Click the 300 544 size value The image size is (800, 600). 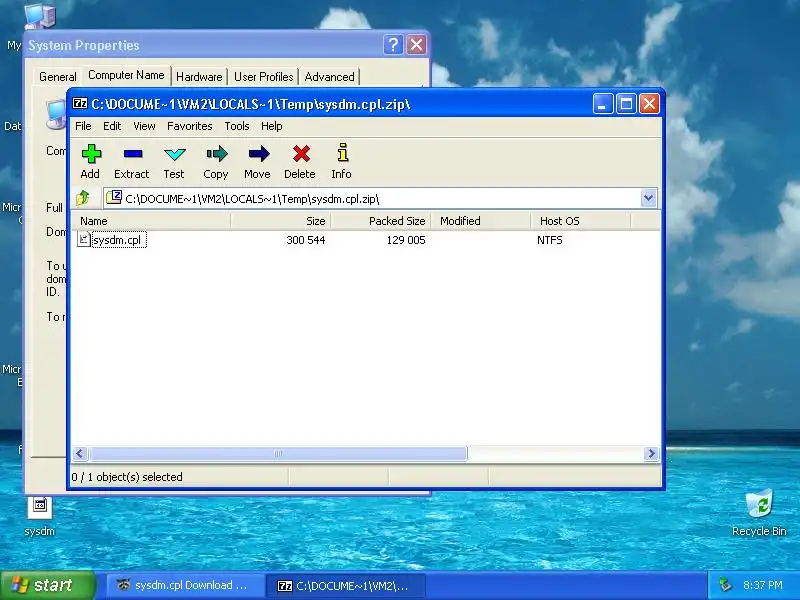coord(305,240)
